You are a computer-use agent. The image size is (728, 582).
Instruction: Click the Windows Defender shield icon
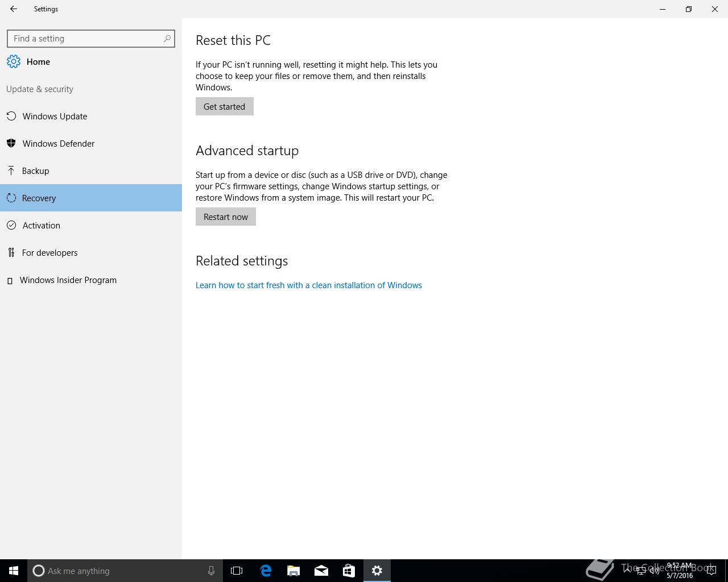click(11, 144)
